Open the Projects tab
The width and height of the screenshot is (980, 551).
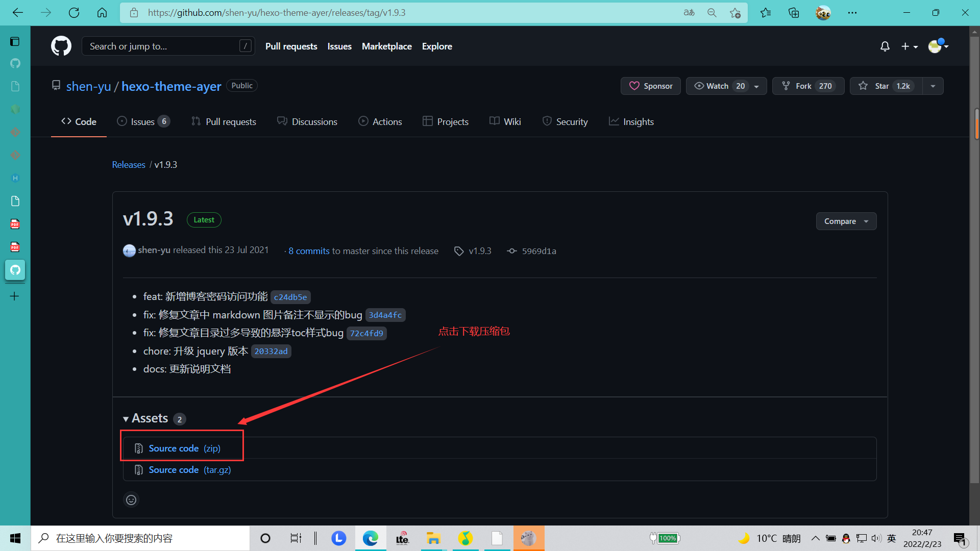coord(446,121)
